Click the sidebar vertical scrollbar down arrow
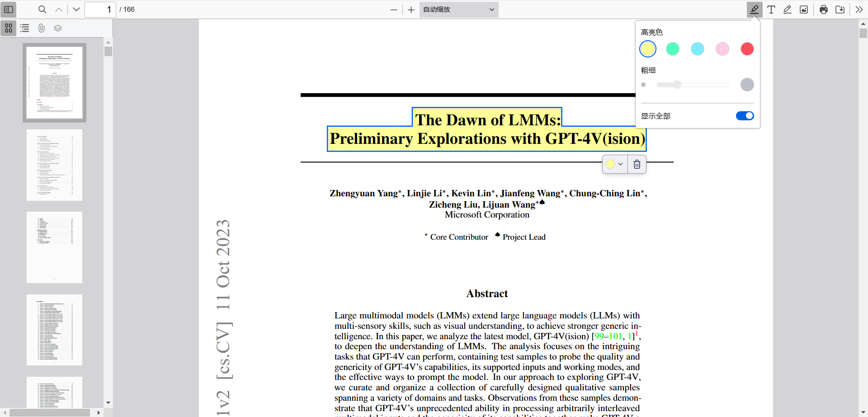Viewport: 868px width, 417px height. [x=108, y=403]
